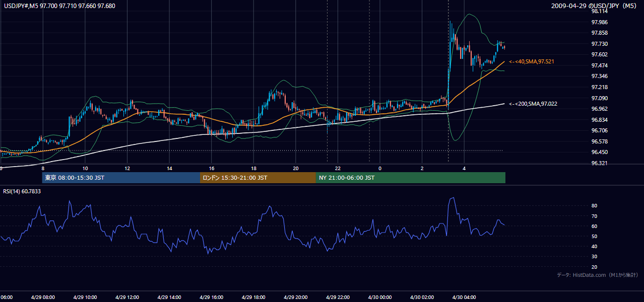This screenshot has width=644, height=302.
Task: Click the 97.090 price axis label
Action: [x=599, y=98]
